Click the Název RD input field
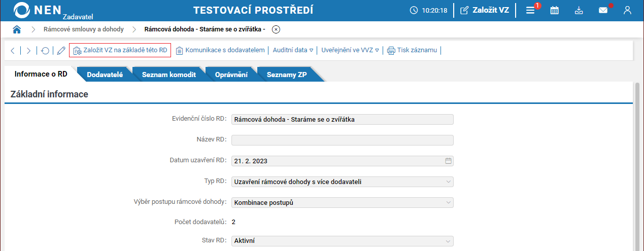644x251 pixels. pos(342,140)
